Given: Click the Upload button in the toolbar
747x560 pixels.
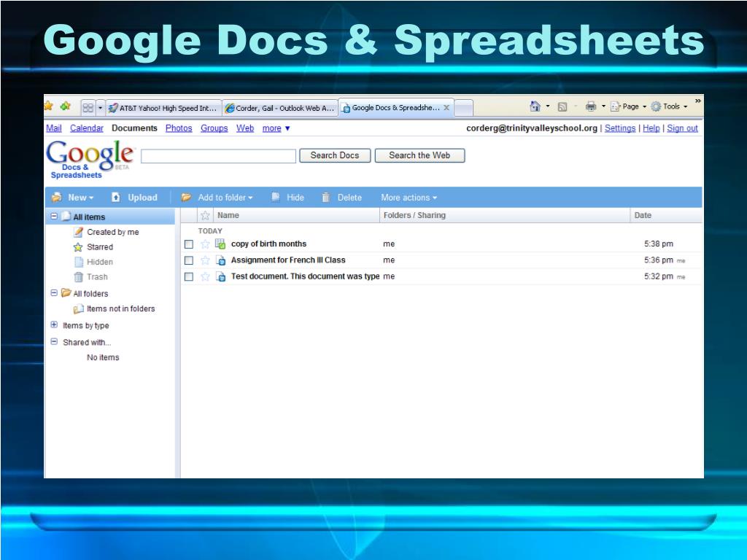Looking at the screenshot, I should pos(134,198).
